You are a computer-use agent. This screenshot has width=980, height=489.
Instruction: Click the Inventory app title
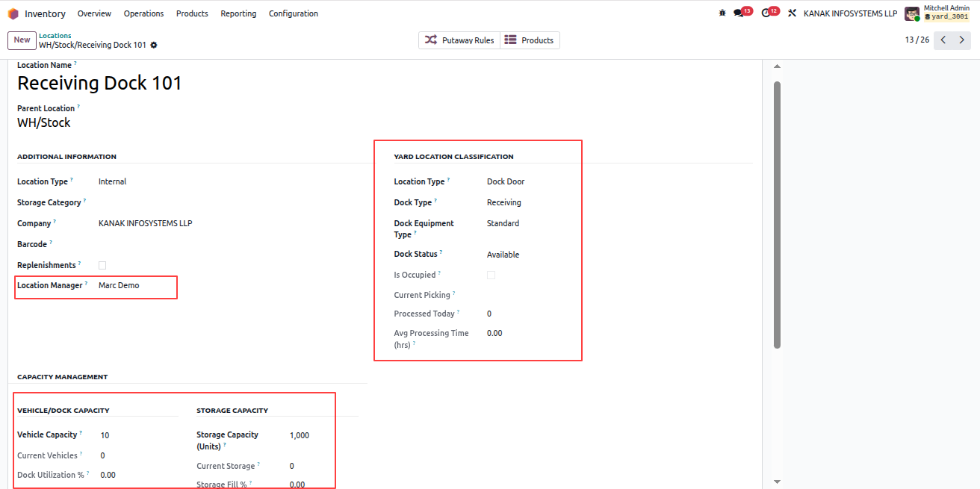click(x=45, y=13)
